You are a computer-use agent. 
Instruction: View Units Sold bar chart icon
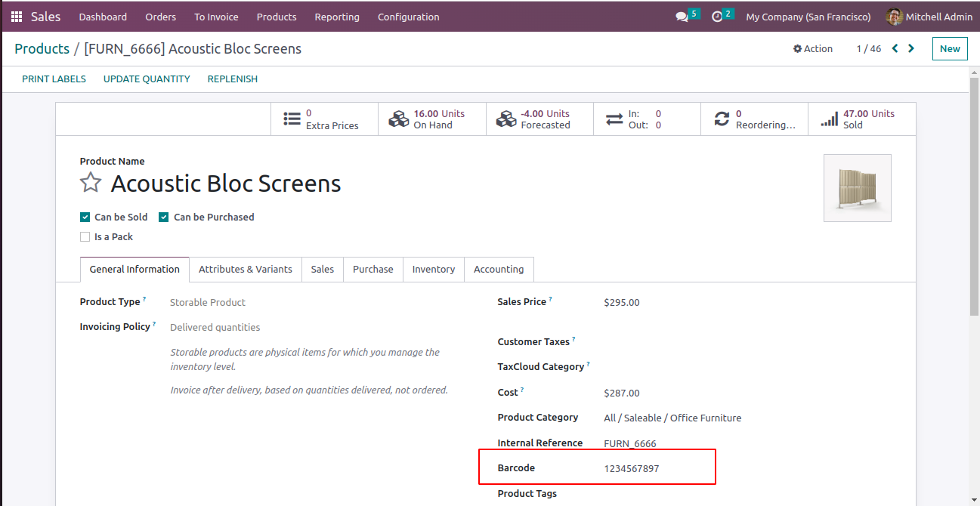pyautogui.click(x=829, y=119)
